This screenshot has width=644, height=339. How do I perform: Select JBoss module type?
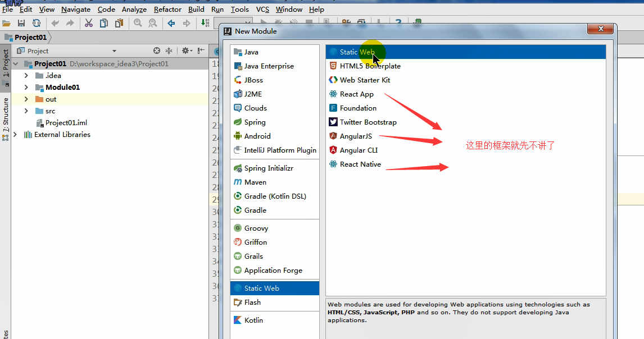pyautogui.click(x=275, y=80)
